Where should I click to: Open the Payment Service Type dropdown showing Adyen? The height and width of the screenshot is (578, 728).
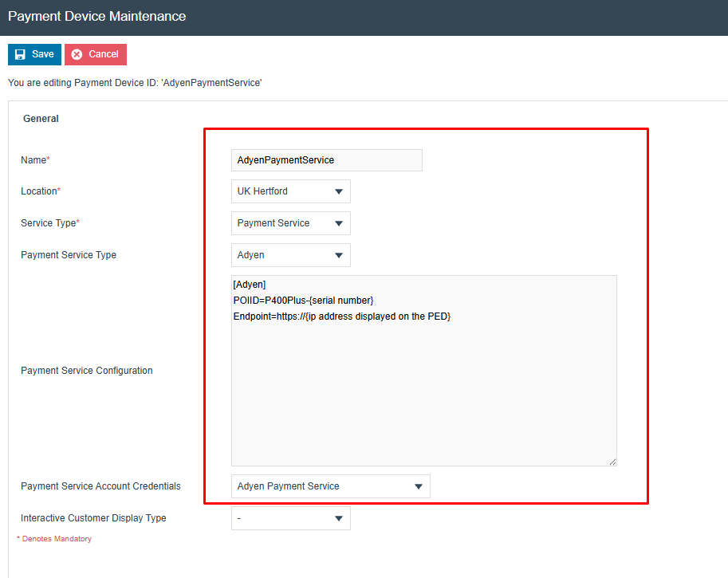click(291, 255)
